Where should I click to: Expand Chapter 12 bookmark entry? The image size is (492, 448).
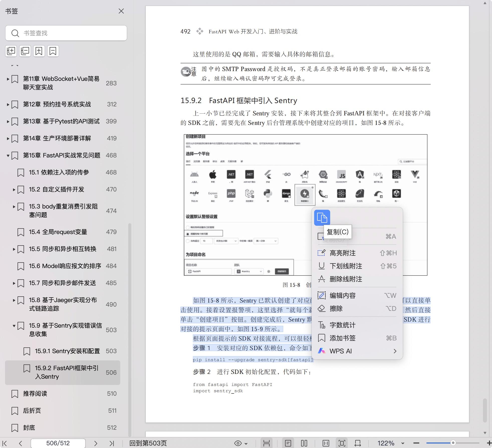(8, 104)
